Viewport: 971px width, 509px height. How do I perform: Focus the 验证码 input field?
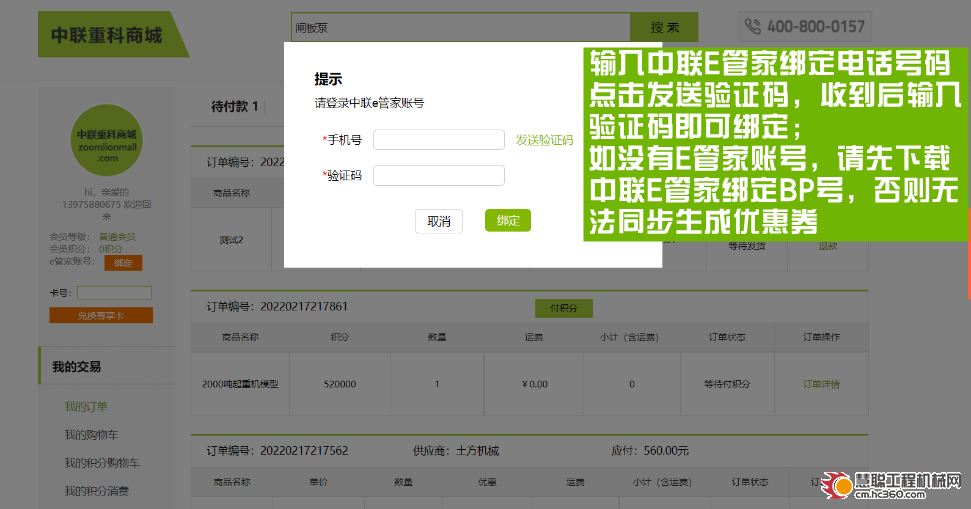pyautogui.click(x=438, y=175)
